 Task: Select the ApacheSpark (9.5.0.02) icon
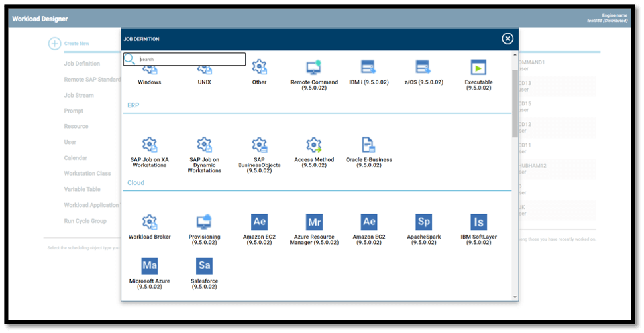[x=424, y=222]
